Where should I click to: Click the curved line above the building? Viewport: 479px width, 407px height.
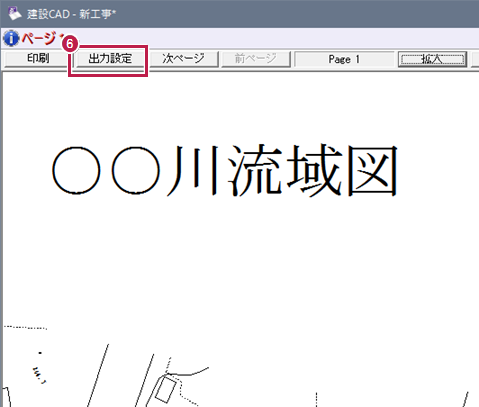188,371
